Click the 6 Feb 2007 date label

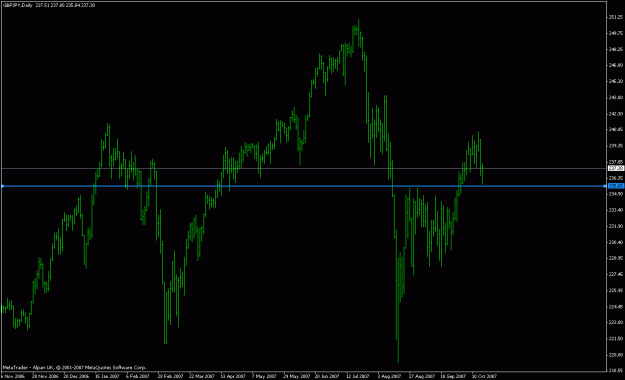click(138, 376)
